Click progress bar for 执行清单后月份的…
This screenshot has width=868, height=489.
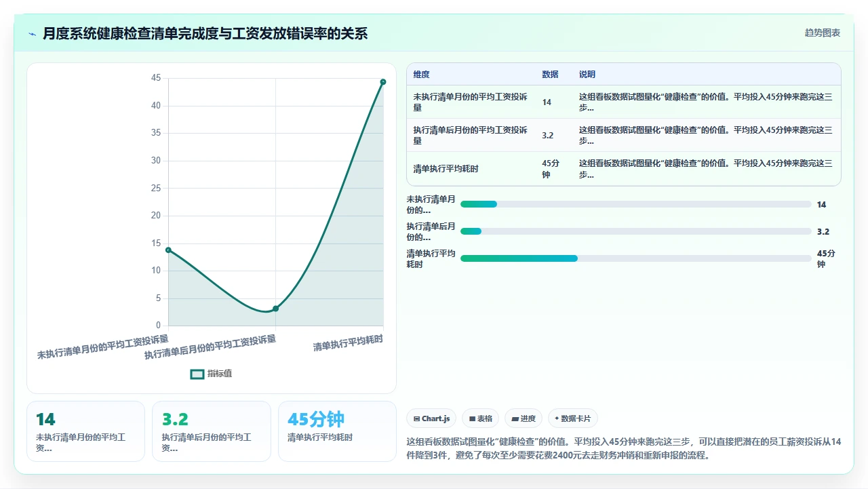(636, 231)
